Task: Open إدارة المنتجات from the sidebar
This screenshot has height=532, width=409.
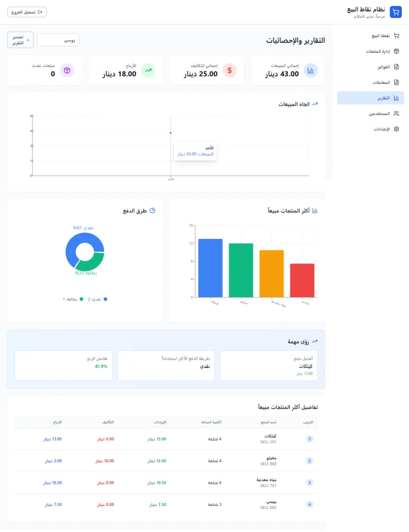Action: coord(370,51)
